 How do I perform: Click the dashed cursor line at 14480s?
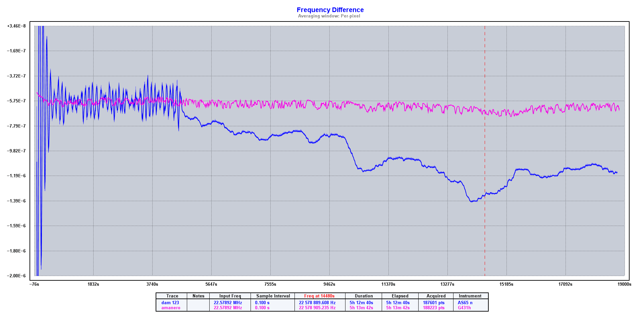485,151
